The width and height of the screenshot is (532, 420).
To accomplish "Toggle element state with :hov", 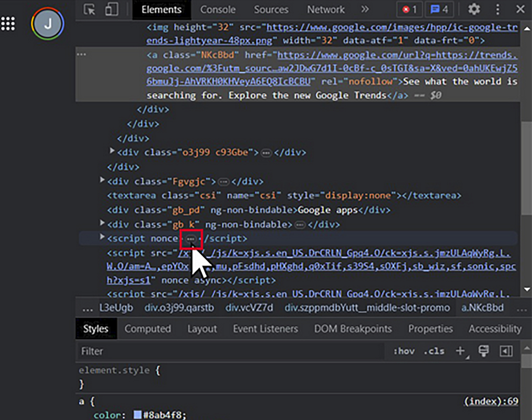I will (x=404, y=351).
